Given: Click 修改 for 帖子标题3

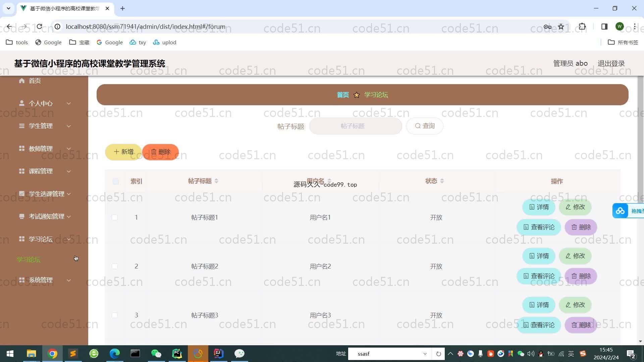Looking at the screenshot, I should (x=575, y=305).
